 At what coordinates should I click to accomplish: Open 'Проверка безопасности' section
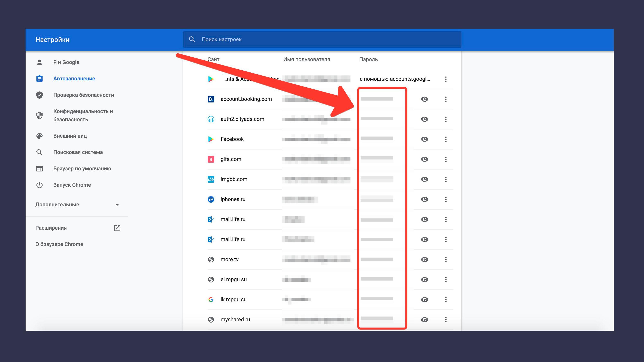tap(83, 95)
